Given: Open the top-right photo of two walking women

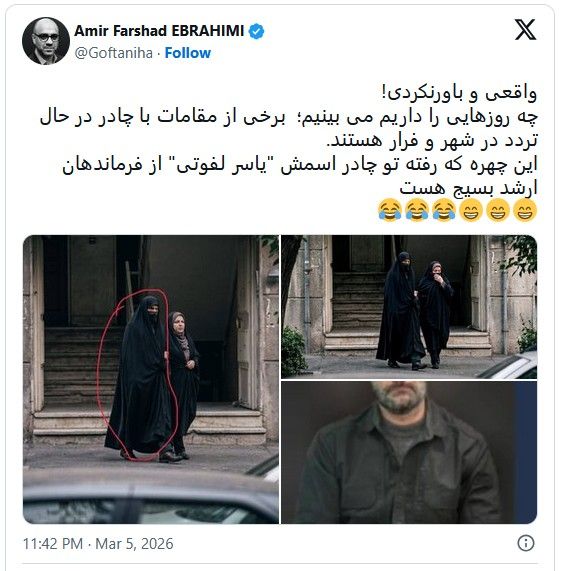Looking at the screenshot, I should point(409,307).
